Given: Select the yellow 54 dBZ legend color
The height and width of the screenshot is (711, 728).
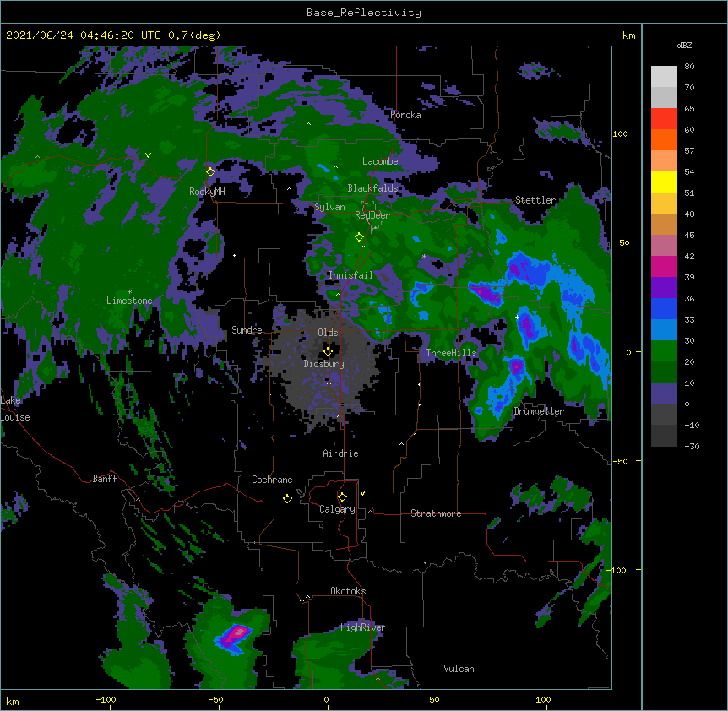Looking at the screenshot, I should click(x=664, y=182).
